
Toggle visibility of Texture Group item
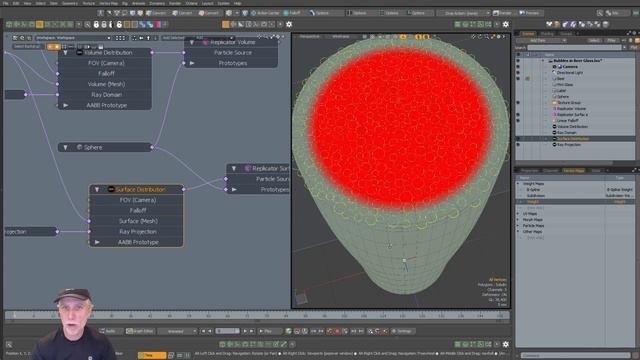[518, 102]
